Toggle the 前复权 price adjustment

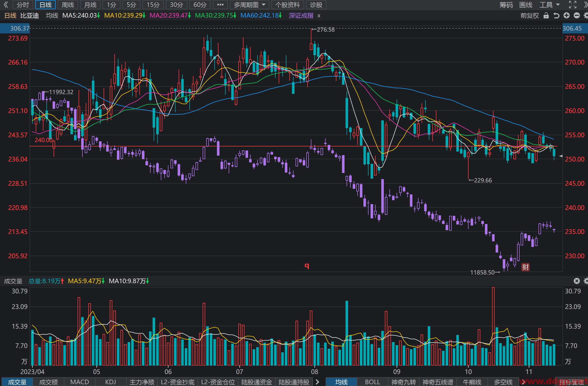[530, 16]
